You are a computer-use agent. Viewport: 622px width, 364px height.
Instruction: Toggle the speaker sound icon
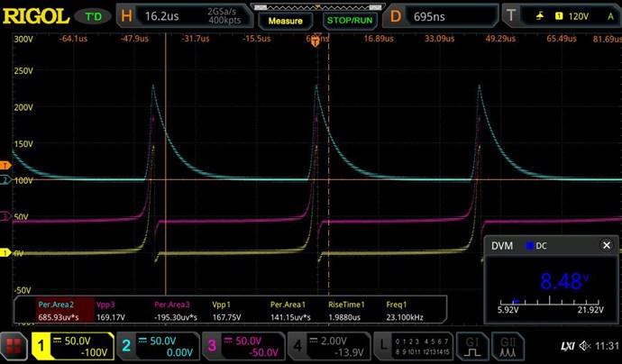coord(584,346)
